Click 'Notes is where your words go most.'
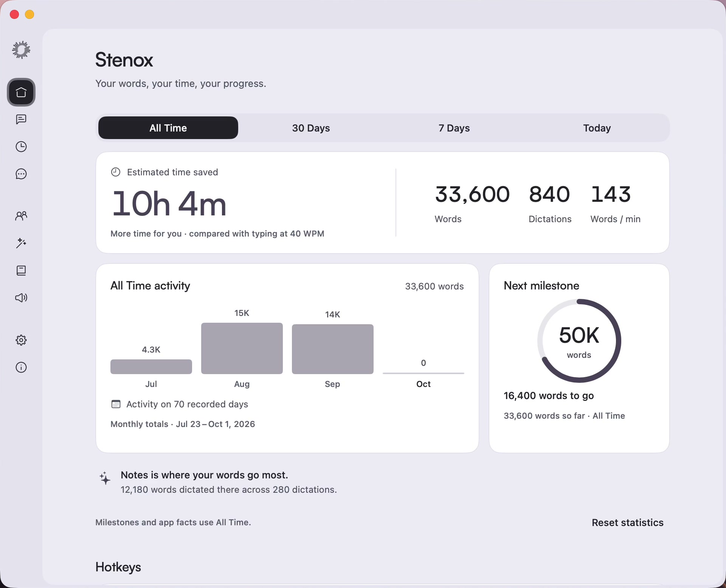The image size is (726, 588). pyautogui.click(x=205, y=475)
